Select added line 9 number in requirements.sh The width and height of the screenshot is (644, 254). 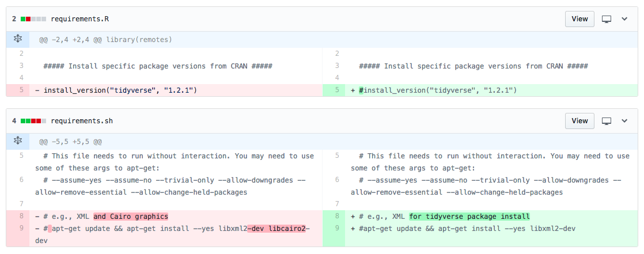(334, 234)
